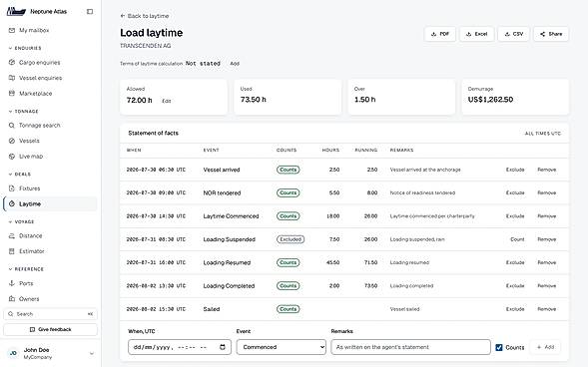588x367 pixels.
Task: Click the Demurrage US$1,262.50 value
Action: (x=490, y=100)
